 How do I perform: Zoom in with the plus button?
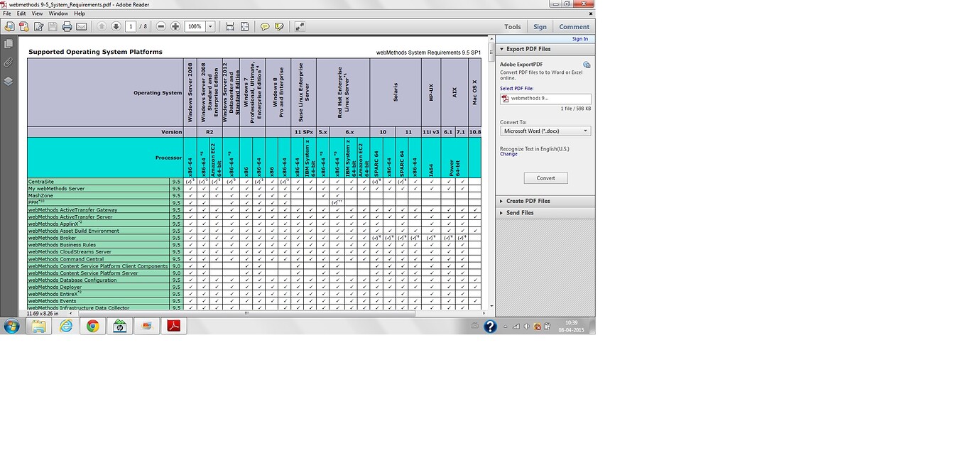click(x=175, y=26)
